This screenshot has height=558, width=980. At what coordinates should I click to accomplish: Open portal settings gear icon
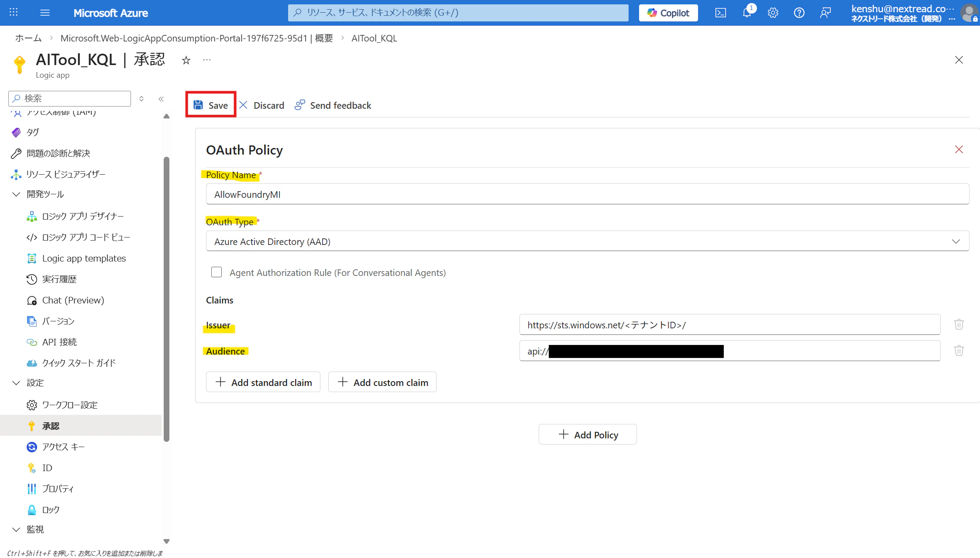(773, 13)
